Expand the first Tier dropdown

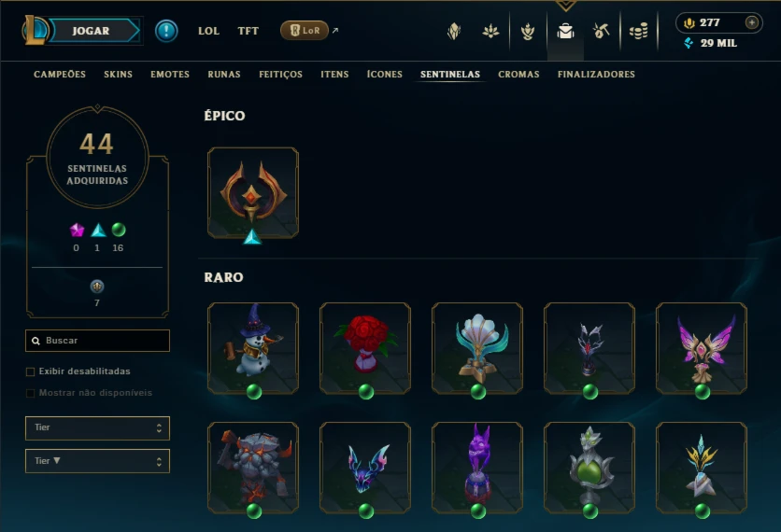(x=97, y=428)
